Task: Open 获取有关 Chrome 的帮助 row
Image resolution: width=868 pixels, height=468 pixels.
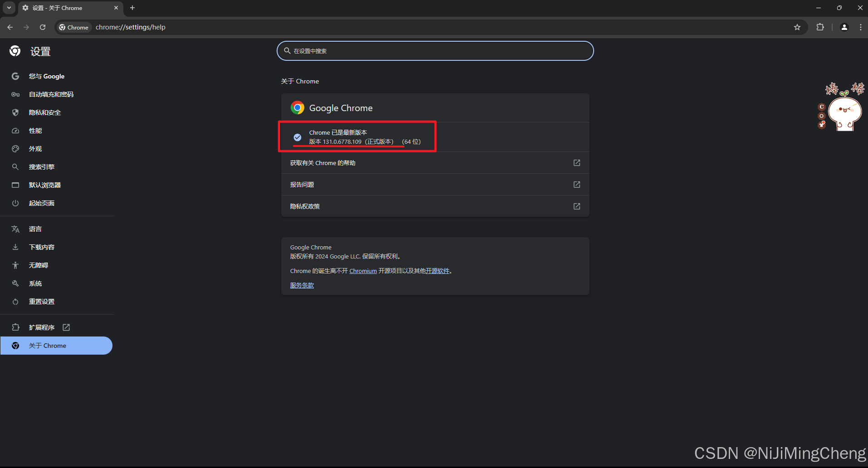Action: [435, 163]
